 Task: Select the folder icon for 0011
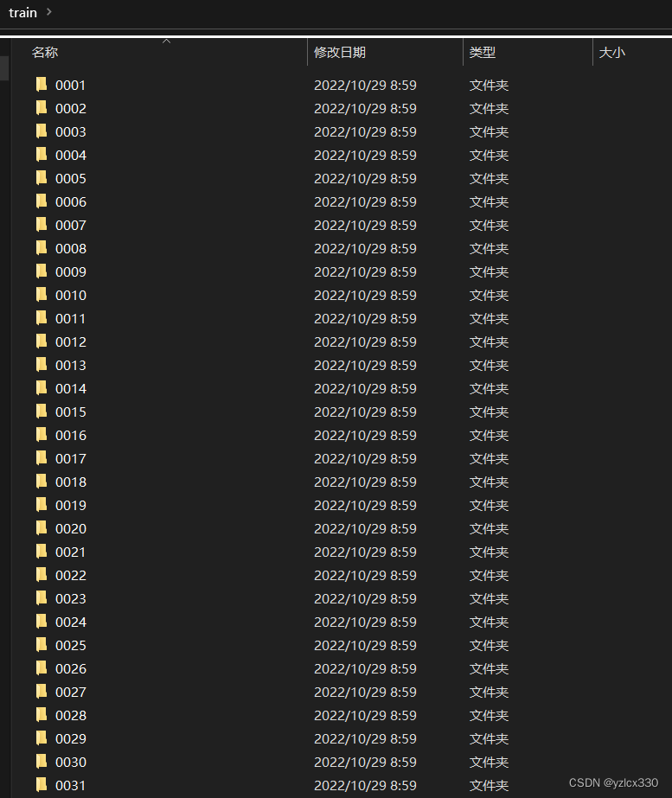tap(42, 318)
